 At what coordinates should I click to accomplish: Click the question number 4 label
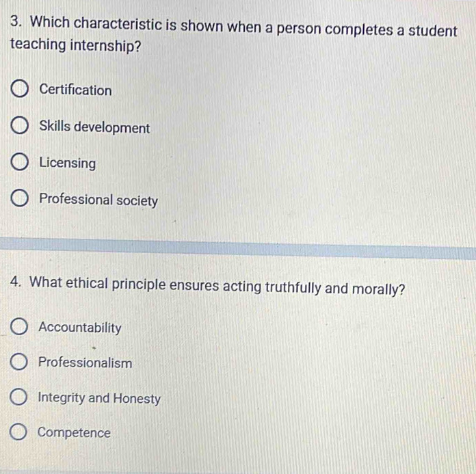click(15, 282)
